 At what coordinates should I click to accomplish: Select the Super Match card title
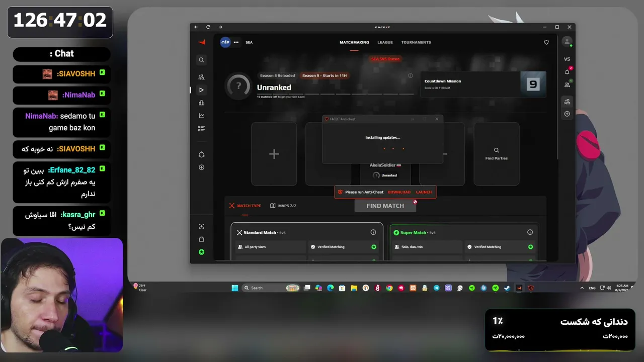tap(413, 233)
